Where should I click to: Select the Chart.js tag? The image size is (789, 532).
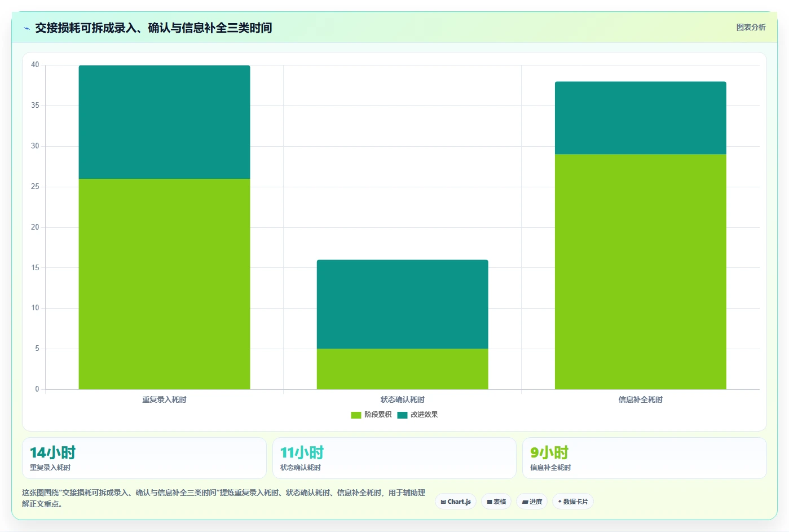(456, 502)
